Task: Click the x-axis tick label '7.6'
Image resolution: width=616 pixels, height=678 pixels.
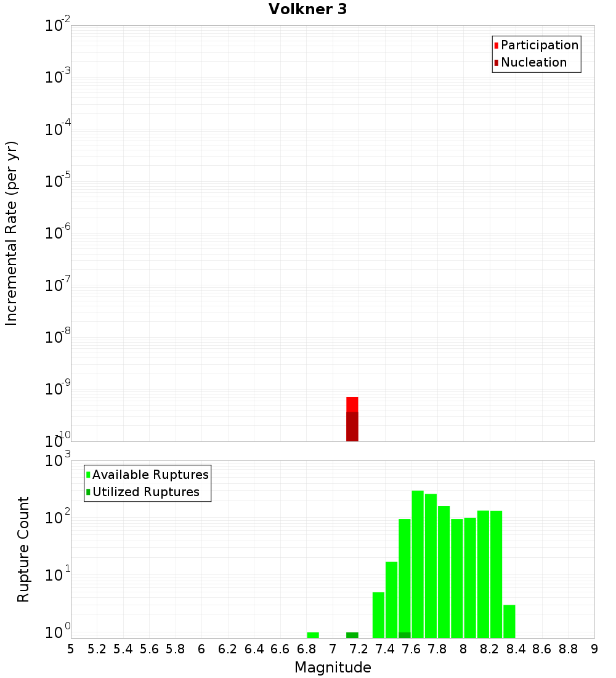Action: coord(411,650)
